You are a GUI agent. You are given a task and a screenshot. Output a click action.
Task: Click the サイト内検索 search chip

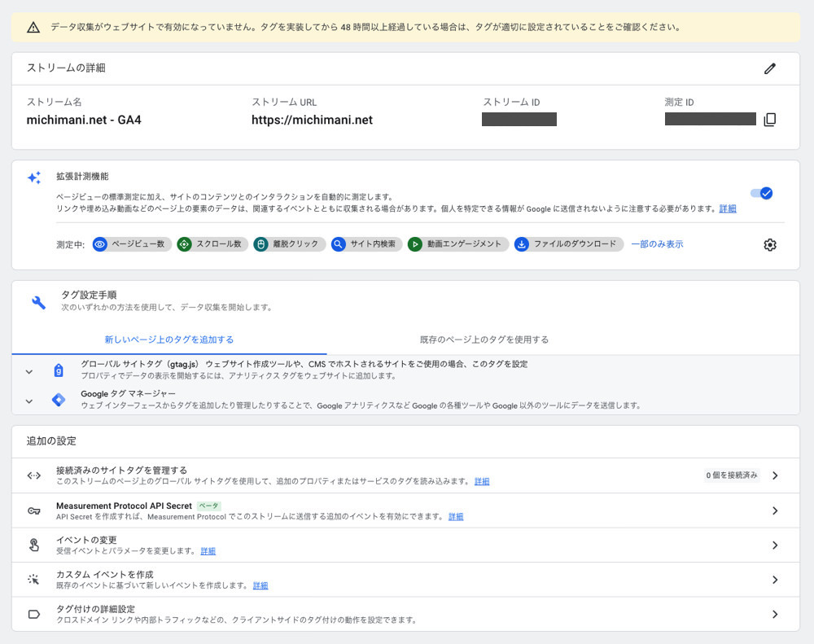[x=366, y=243]
